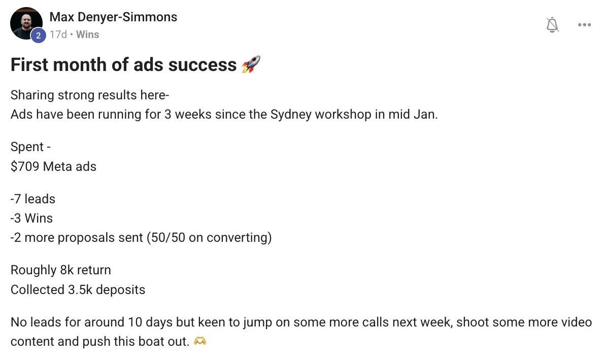Click the rocket emoji in the title
Image resolution: width=605 pixels, height=364 pixels.
[x=251, y=65]
